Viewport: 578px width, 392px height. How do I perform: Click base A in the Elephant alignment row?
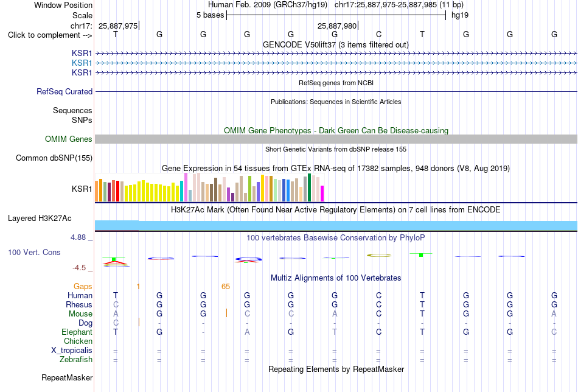pos(247,332)
